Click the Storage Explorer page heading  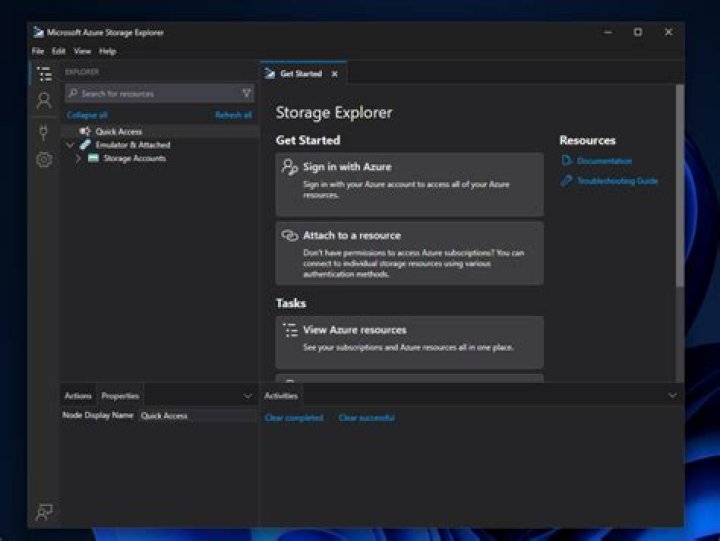click(x=334, y=113)
